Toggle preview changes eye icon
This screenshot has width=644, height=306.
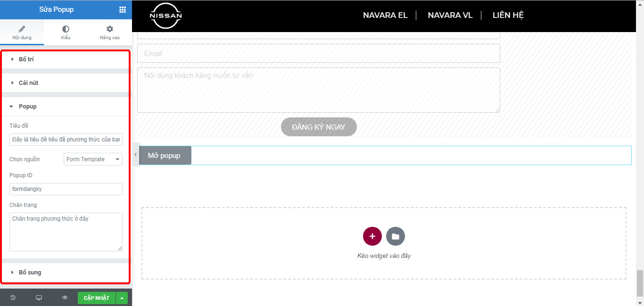coord(65,298)
